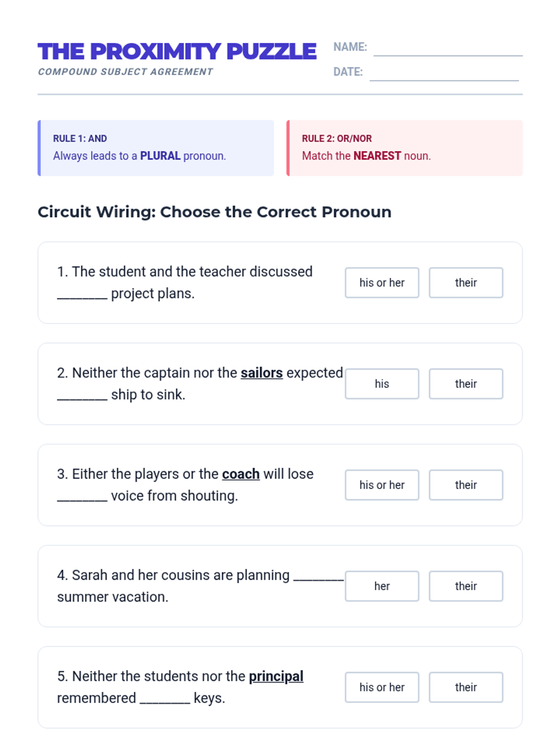Pick "his or her" for question 3
This screenshot has width=560, height=747.
pyautogui.click(x=382, y=485)
